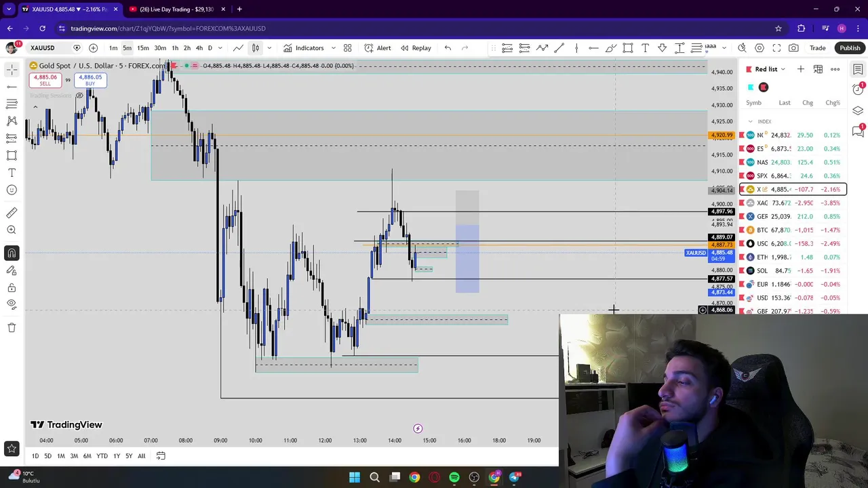Open the emoji icons tool
868x488 pixels.
12,190
